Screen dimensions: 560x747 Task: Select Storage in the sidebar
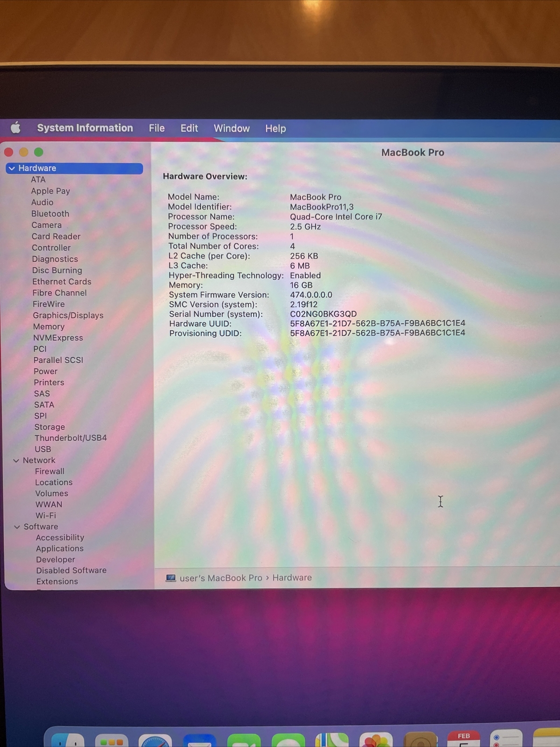pyautogui.click(x=49, y=427)
